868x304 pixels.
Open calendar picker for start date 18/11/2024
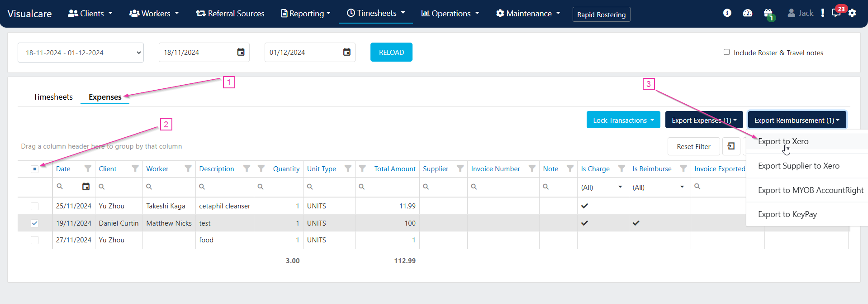(241, 52)
